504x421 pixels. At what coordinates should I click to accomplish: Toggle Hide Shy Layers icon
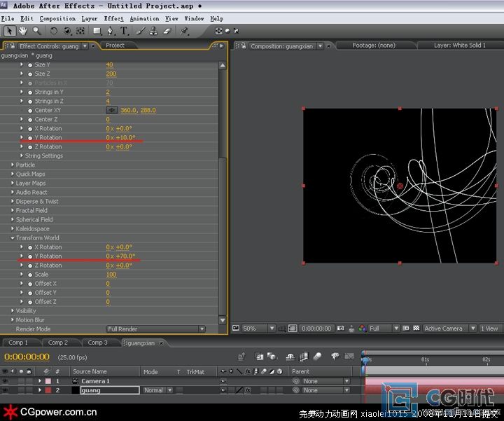[x=290, y=357]
